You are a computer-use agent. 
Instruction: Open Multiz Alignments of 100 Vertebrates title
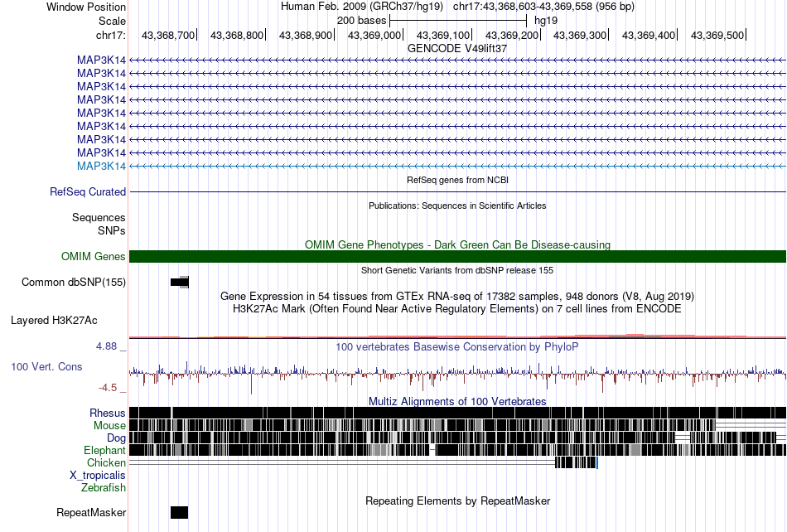[457, 402]
